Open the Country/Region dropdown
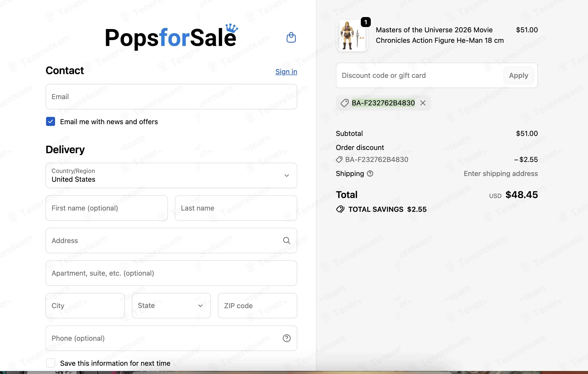 (171, 175)
